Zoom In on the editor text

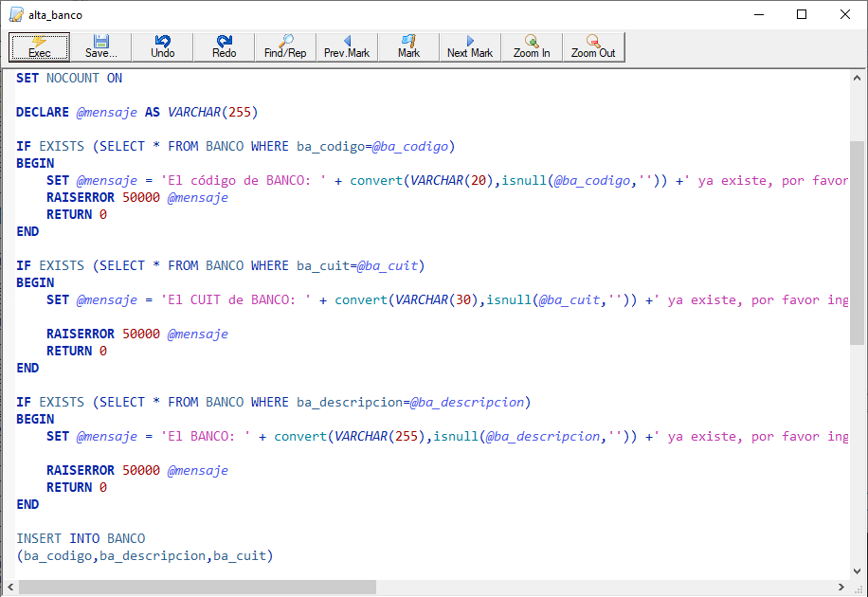(x=532, y=46)
